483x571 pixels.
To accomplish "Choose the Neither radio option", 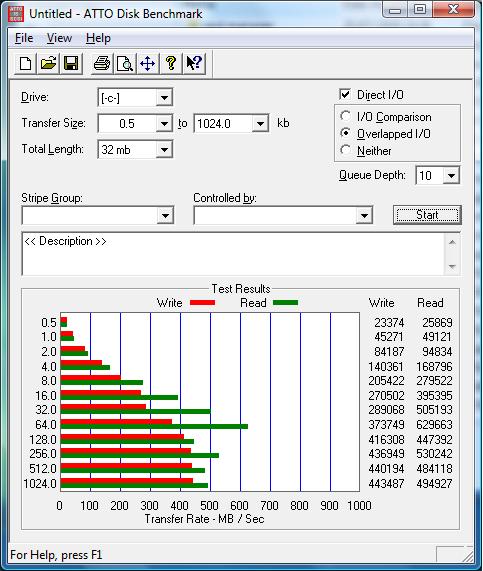I will [x=345, y=150].
